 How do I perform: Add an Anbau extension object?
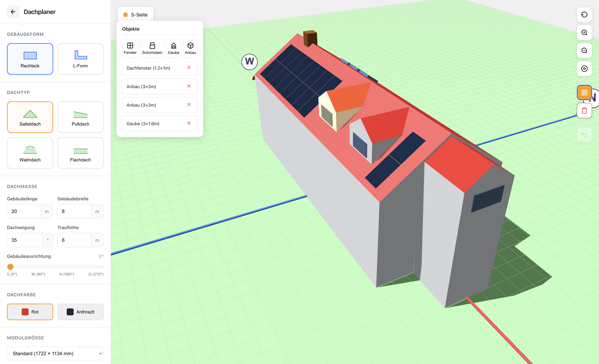pos(190,48)
